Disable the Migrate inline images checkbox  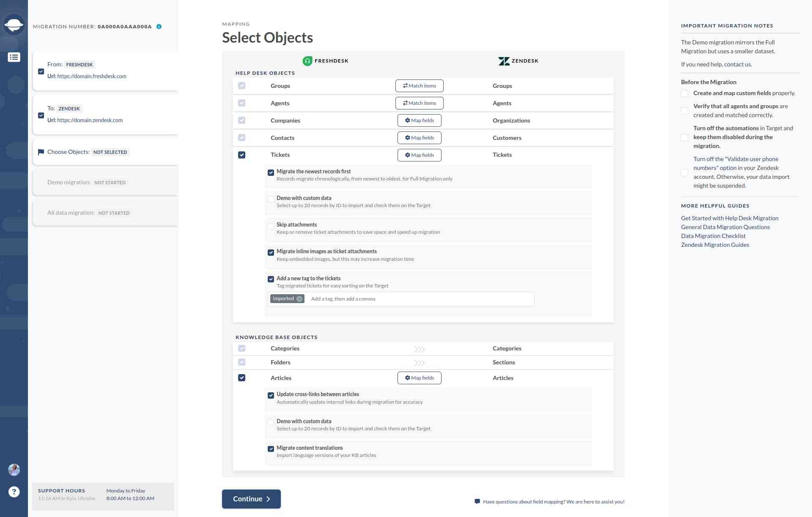point(271,252)
